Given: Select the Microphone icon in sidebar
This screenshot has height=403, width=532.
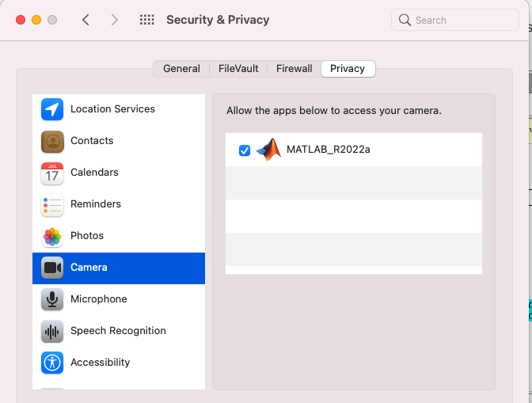Looking at the screenshot, I should tap(52, 299).
